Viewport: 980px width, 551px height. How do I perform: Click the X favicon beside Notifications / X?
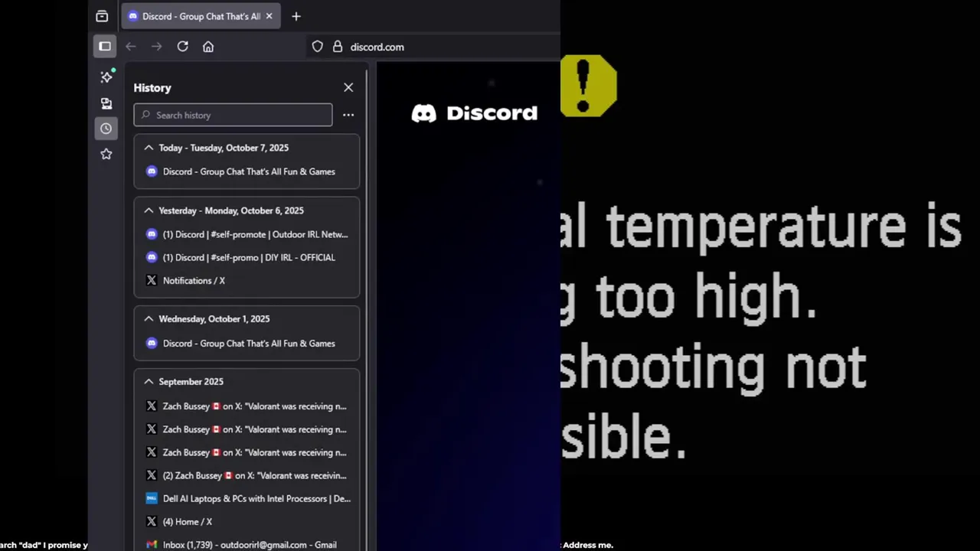[x=152, y=280]
